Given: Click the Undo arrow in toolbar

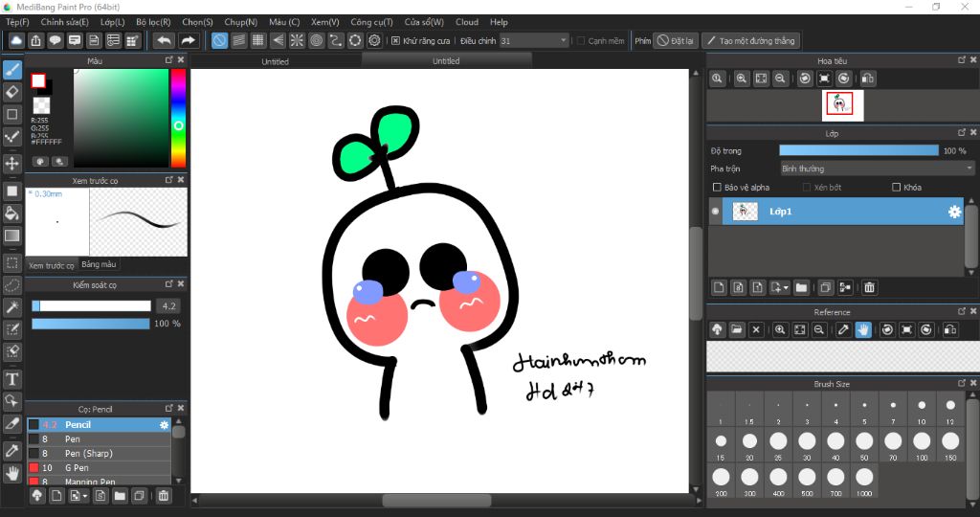Looking at the screenshot, I should (165, 40).
